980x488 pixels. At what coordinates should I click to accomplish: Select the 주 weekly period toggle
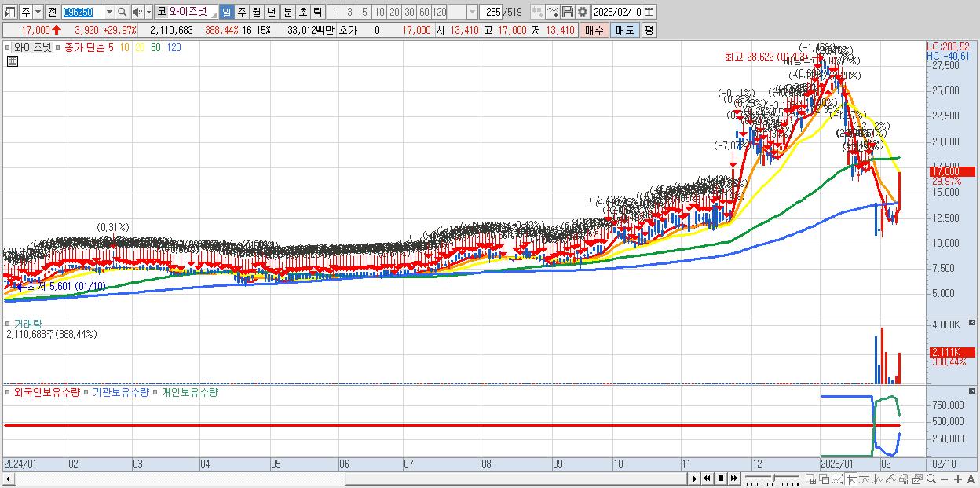[x=241, y=12]
